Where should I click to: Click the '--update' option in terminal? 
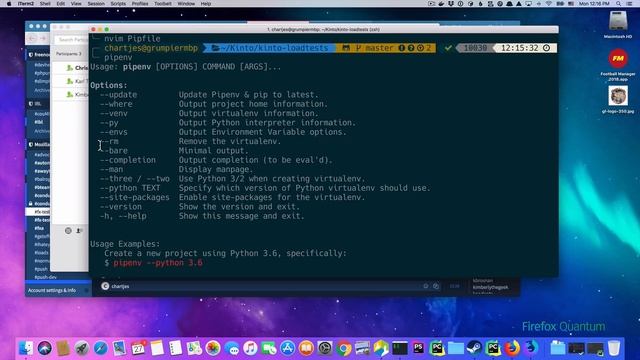pos(118,95)
